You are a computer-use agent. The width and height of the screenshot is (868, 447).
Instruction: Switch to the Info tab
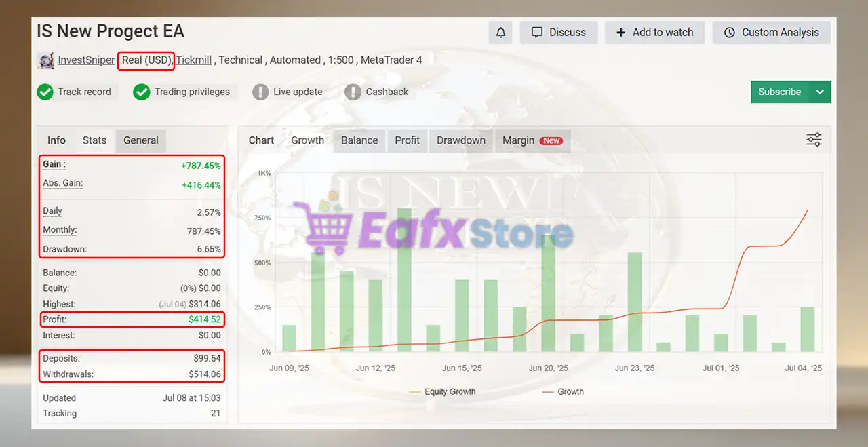click(56, 140)
